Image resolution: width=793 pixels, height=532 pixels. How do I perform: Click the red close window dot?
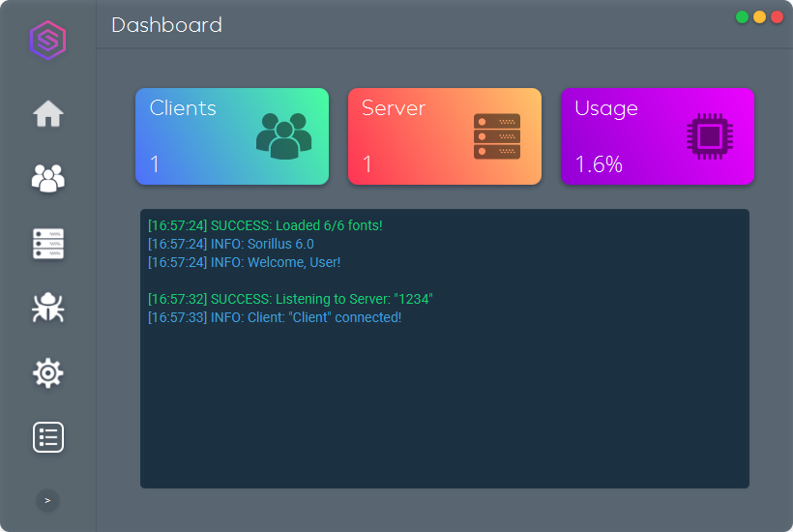coord(777,17)
